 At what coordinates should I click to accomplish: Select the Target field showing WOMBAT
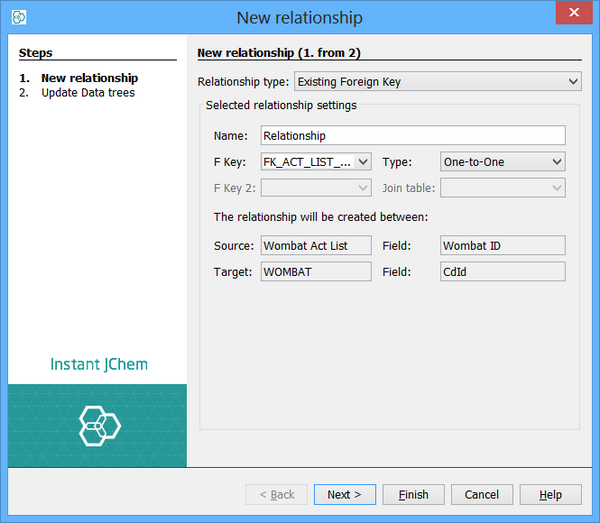click(316, 271)
